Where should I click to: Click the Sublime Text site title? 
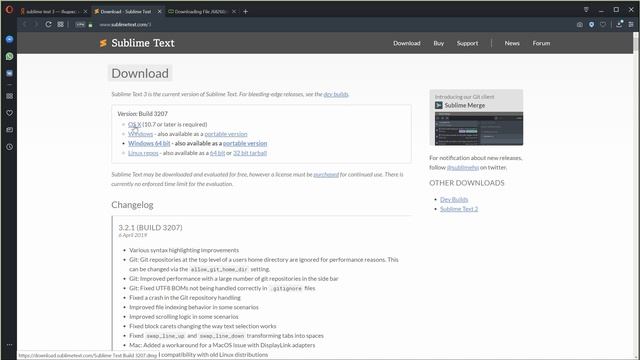pyautogui.click(x=143, y=43)
